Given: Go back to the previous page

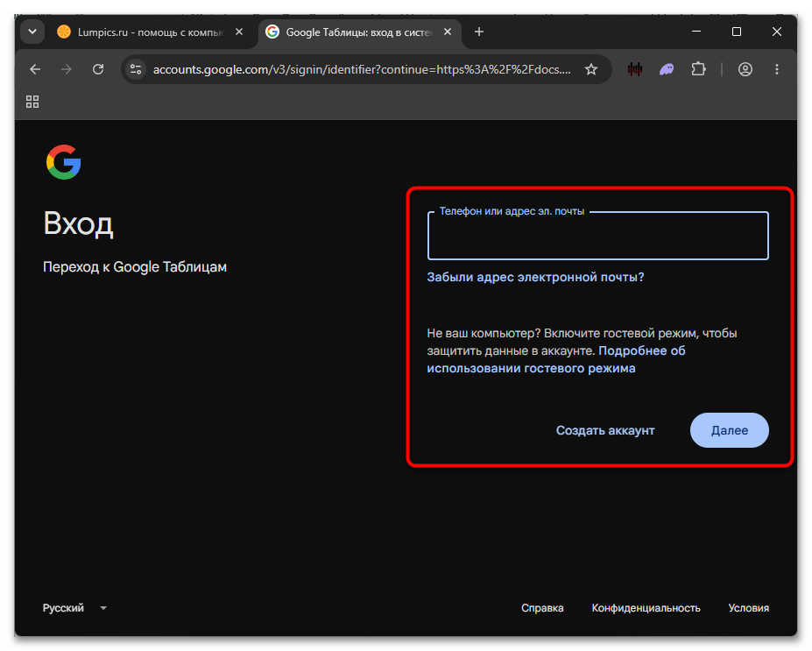Looking at the screenshot, I should [35, 69].
